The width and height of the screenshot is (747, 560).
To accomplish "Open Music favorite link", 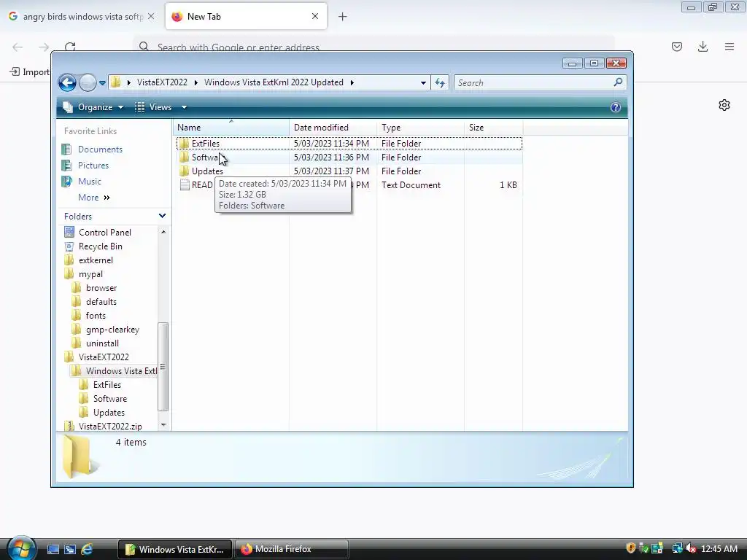I will (x=90, y=182).
